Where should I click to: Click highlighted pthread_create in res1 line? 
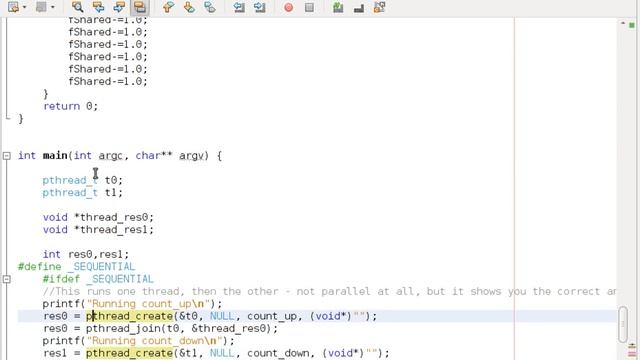pos(129,353)
